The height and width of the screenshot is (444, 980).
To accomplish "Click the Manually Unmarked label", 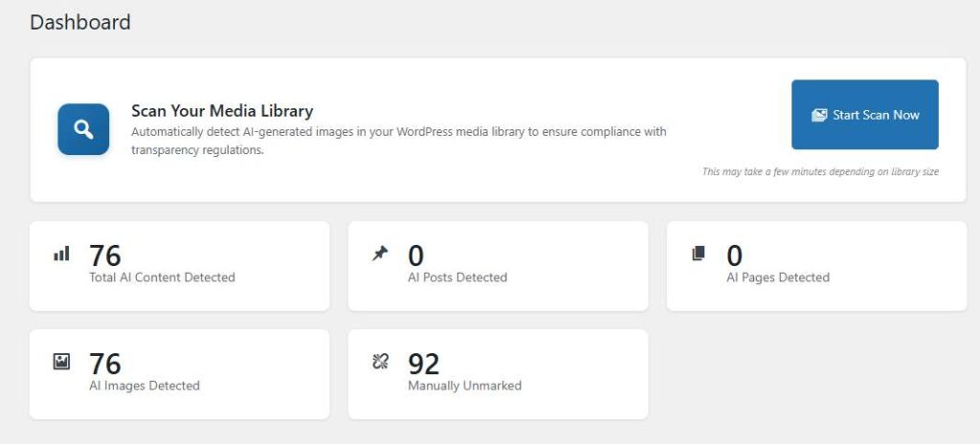I will (x=464, y=386).
